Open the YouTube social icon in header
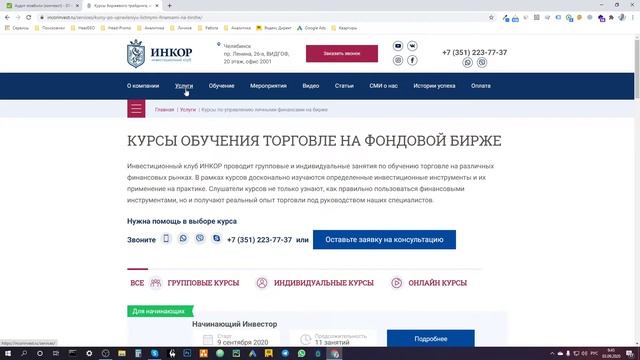The height and width of the screenshot is (360, 640). click(398, 46)
